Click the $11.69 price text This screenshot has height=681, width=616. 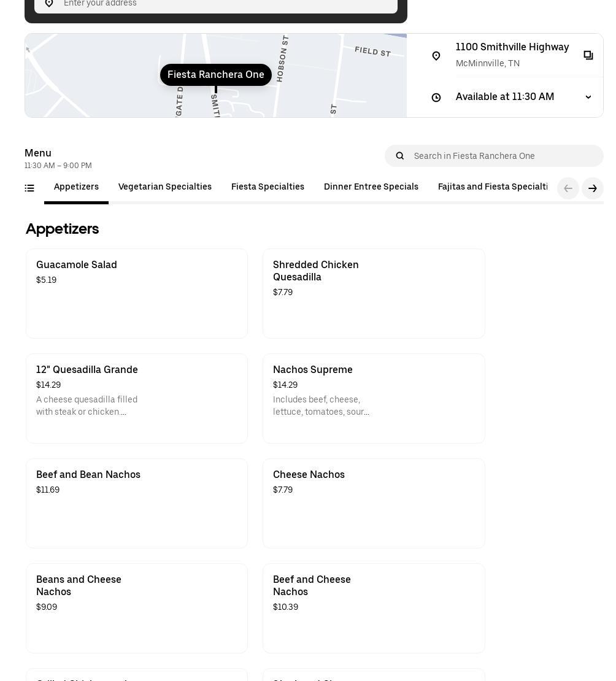[48, 490]
